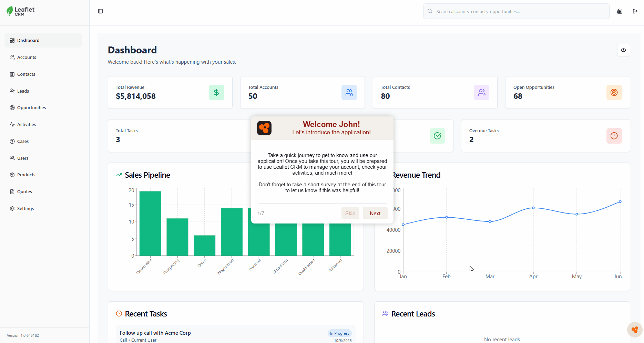Click the Total Accounts people icon

[349, 93]
